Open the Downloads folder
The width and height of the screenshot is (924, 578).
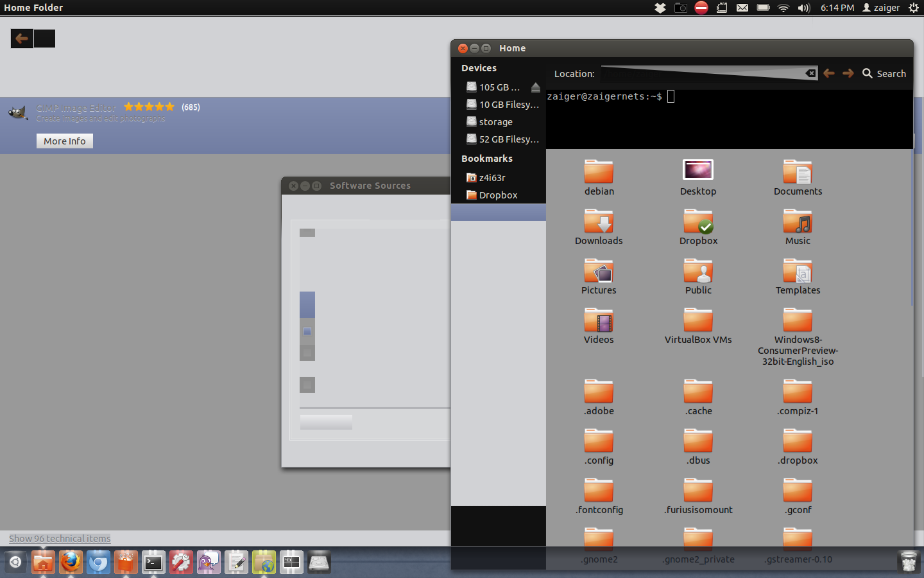tap(599, 227)
